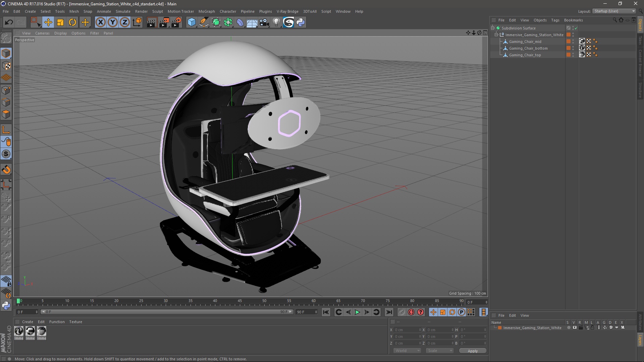
Task: Open the Spline Pen tool
Action: 204,22
